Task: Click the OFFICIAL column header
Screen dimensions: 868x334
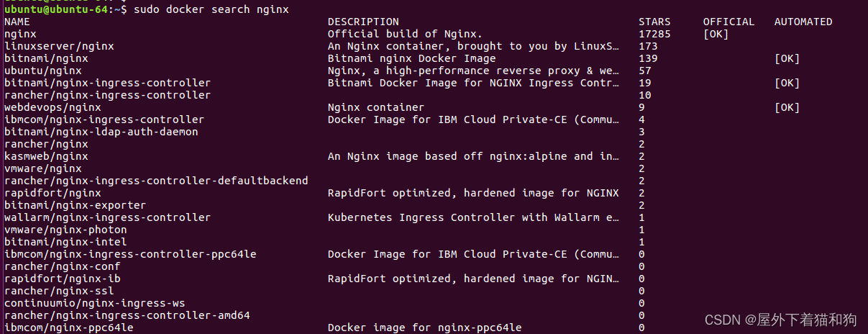Action: tap(728, 22)
